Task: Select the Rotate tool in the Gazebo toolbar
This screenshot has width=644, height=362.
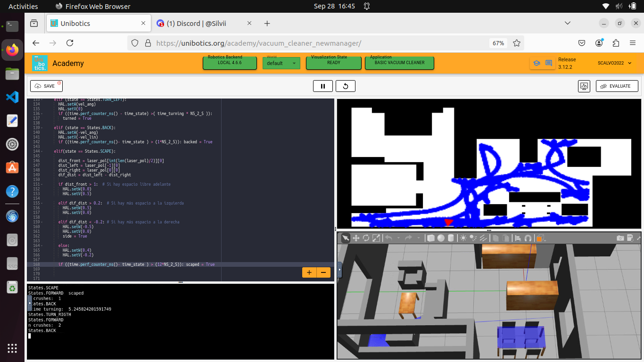Action: [366, 238]
